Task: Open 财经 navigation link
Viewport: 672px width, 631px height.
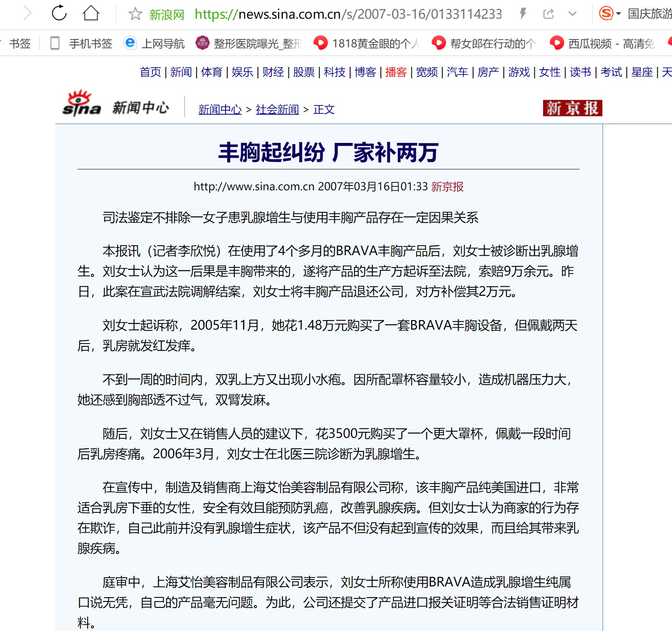Action: (x=273, y=72)
